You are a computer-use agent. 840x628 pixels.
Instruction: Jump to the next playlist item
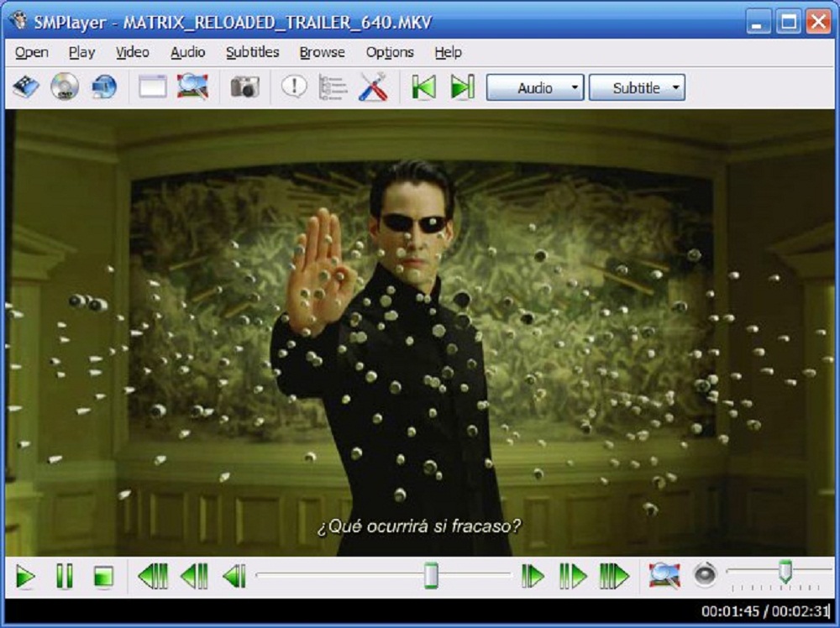[x=462, y=87]
